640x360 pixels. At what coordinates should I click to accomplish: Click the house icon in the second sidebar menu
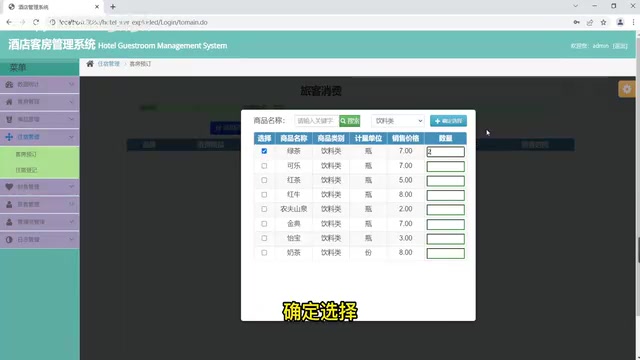(x=9, y=102)
